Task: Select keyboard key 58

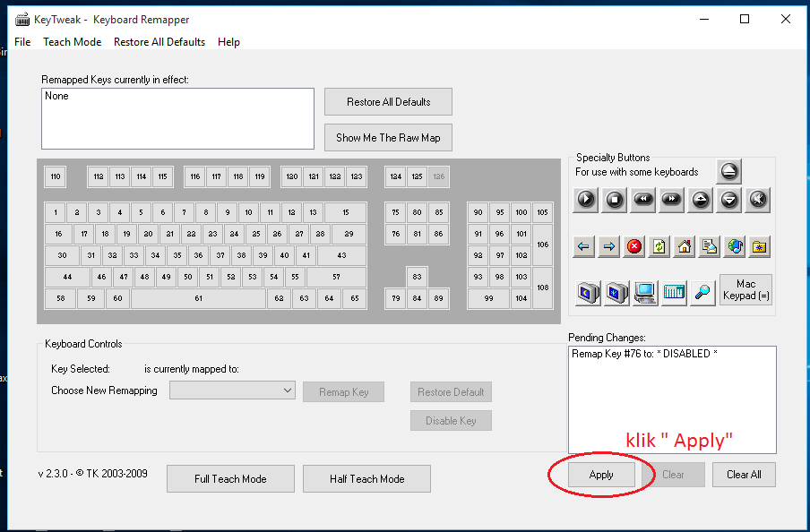Action: coord(60,298)
